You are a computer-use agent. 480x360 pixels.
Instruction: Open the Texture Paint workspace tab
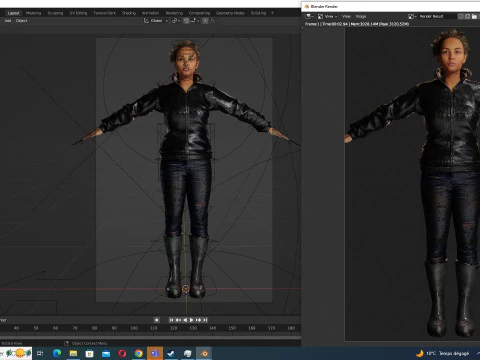tap(104, 13)
